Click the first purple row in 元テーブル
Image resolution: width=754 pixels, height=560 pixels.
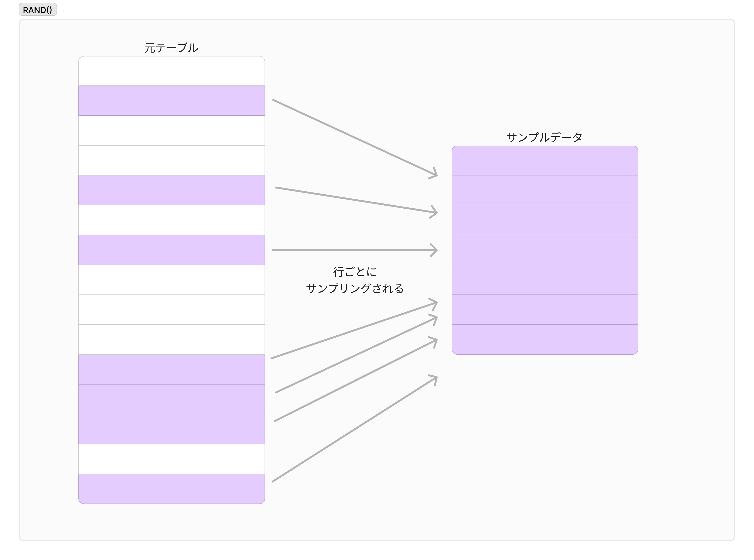[x=171, y=101]
